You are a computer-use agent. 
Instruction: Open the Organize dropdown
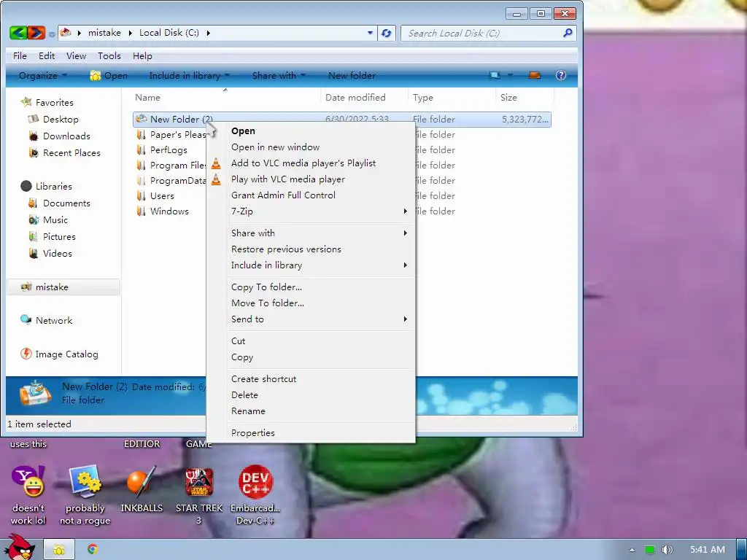tap(43, 75)
